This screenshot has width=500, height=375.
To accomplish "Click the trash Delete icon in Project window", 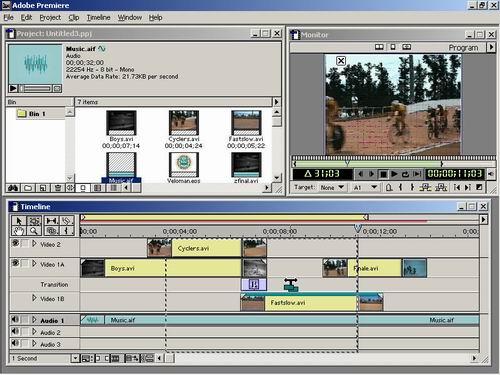I will coord(58,188).
